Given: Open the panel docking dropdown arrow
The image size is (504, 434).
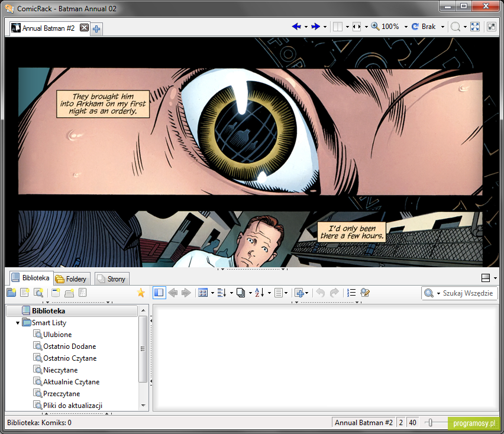Looking at the screenshot, I should (495, 278).
